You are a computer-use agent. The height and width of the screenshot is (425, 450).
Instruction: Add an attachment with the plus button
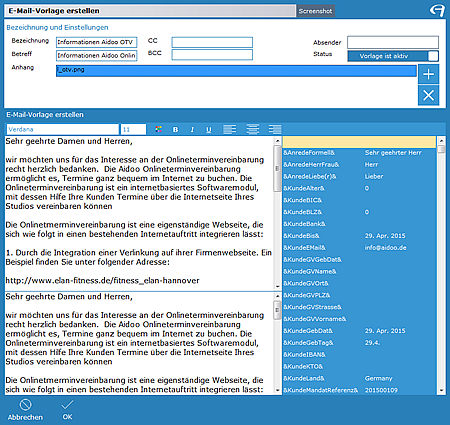[x=428, y=74]
